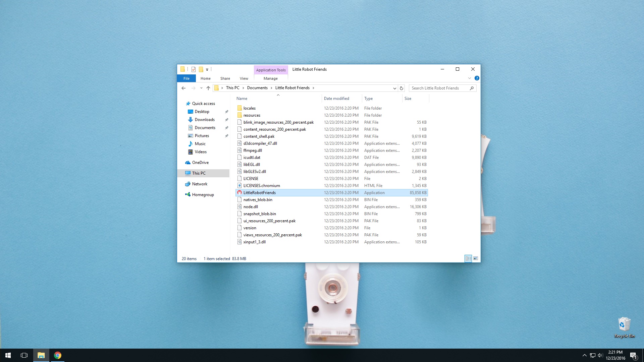The width and height of the screenshot is (644, 362).
Task: Unpin Desktop using its pin icon
Action: click(226, 112)
